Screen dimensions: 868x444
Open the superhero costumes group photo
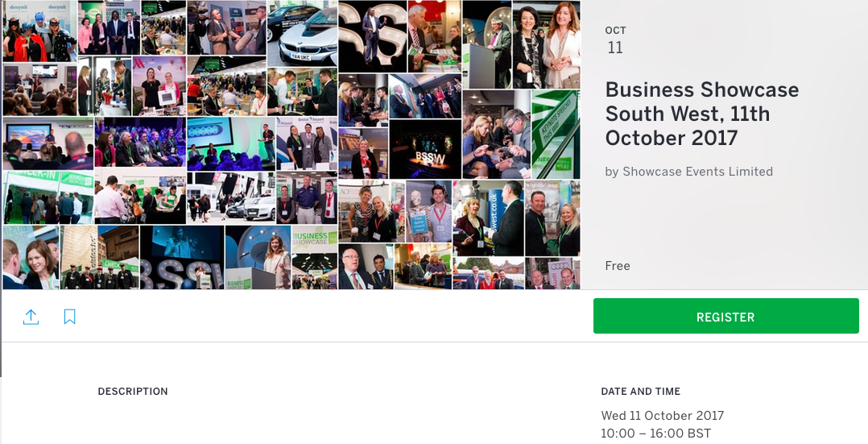pyautogui.click(x=40, y=31)
